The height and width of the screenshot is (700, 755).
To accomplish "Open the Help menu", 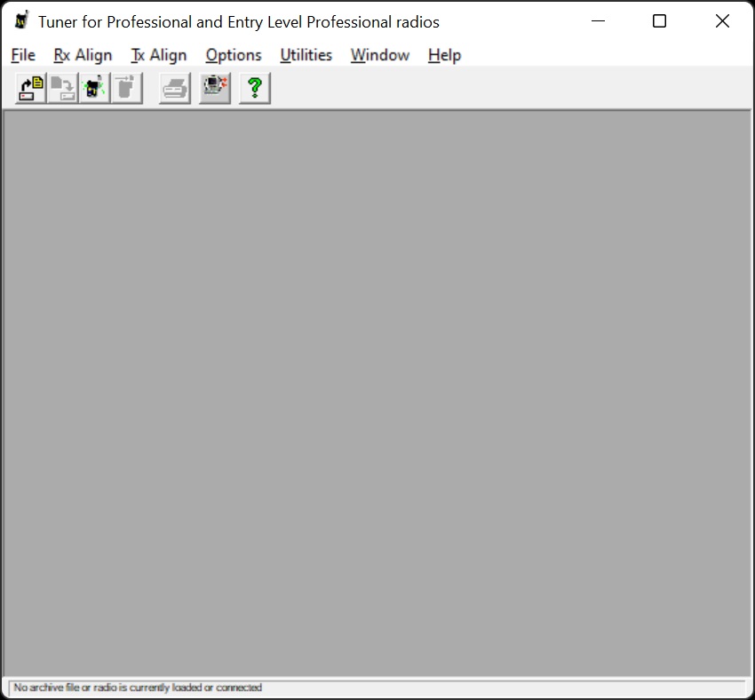I will coord(444,55).
